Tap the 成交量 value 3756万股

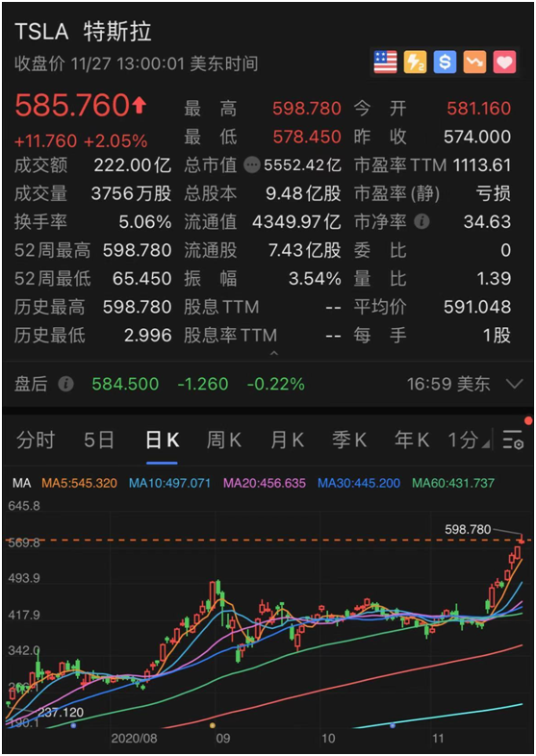(131, 194)
